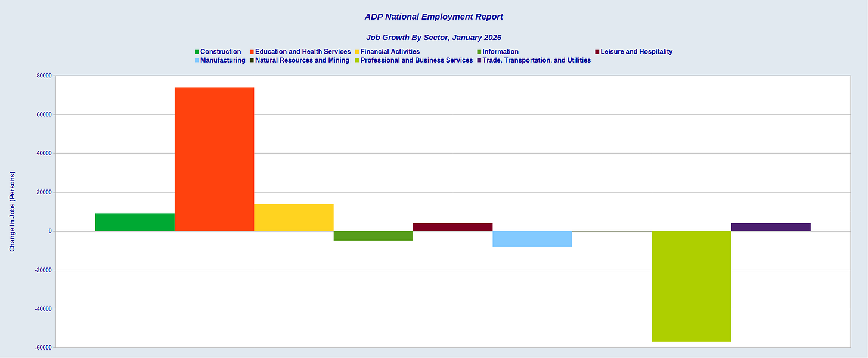The image size is (868, 358).
Task: Click the Natural Resources and Mining legend swatch
Action: click(252, 60)
